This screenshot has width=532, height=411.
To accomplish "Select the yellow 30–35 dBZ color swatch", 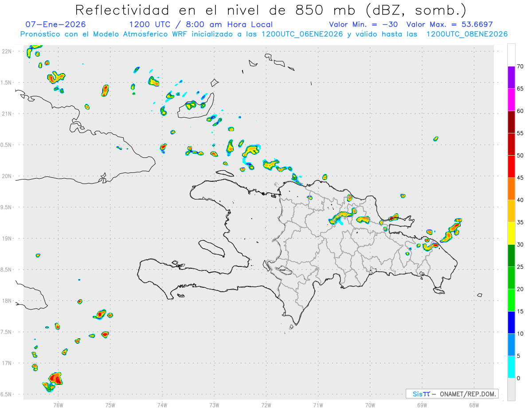I will pyautogui.click(x=511, y=233).
